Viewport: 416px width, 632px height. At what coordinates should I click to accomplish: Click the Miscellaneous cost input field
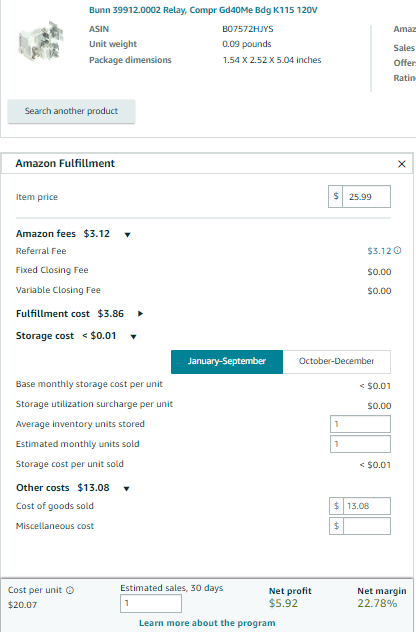click(366, 526)
